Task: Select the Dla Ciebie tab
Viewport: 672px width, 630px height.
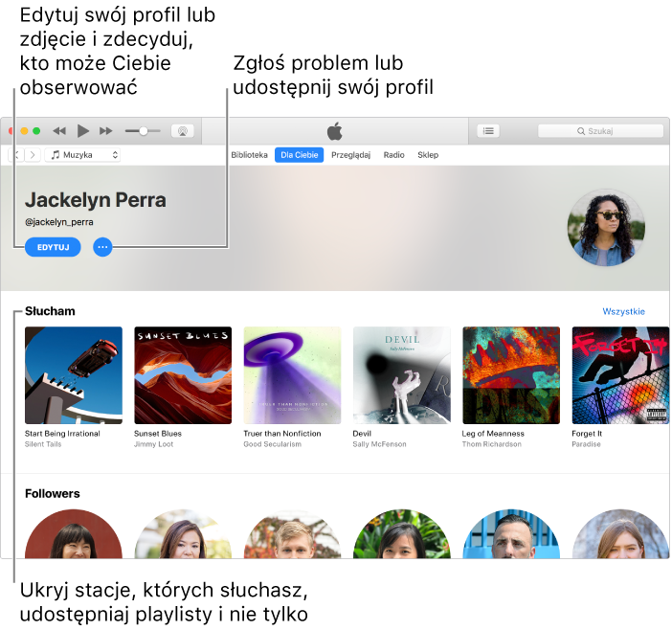Action: (x=299, y=155)
